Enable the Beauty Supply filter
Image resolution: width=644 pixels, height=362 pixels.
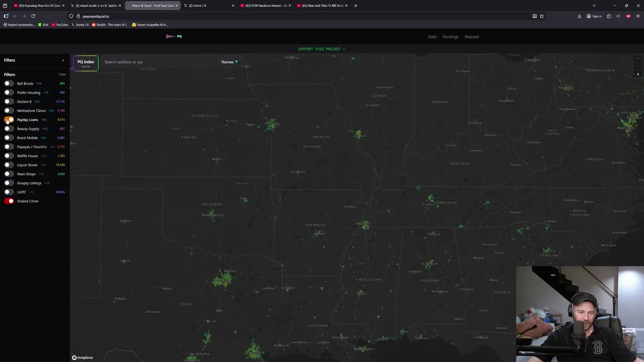9,129
